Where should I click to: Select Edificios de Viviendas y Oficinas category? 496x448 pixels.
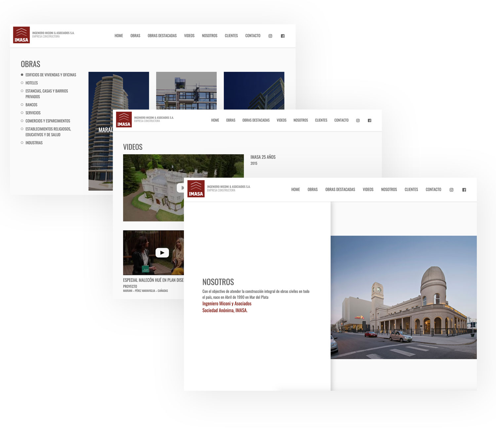tap(51, 75)
